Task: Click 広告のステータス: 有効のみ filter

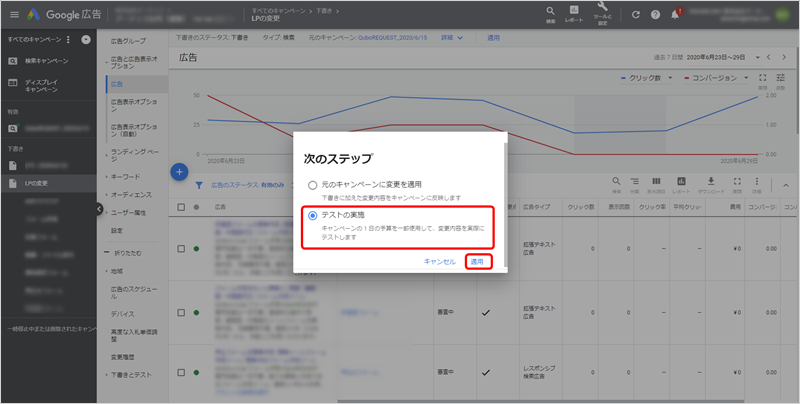Action: 247,185
